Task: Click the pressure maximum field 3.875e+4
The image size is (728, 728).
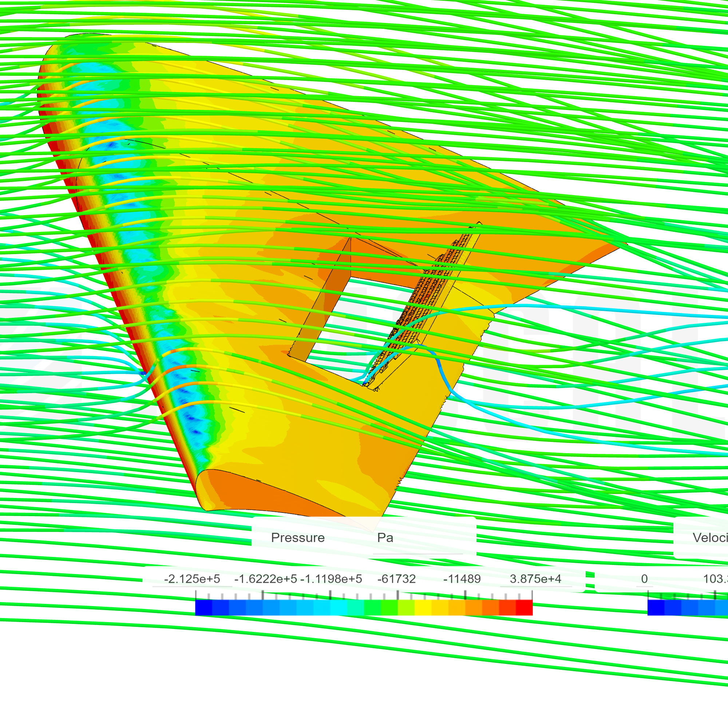Action: [535, 579]
